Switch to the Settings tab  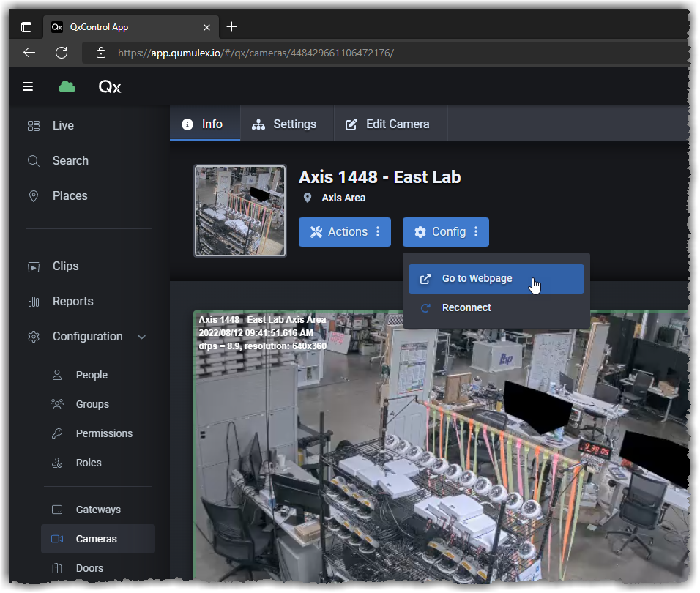pos(287,124)
